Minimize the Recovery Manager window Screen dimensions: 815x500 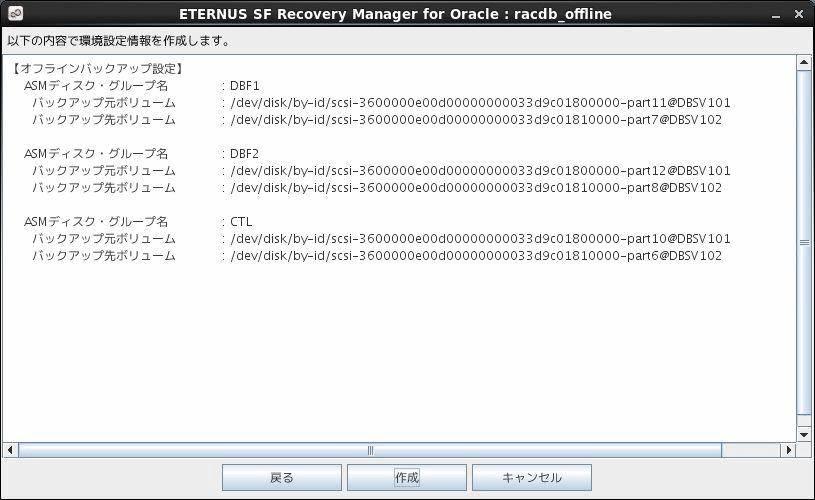(x=776, y=15)
